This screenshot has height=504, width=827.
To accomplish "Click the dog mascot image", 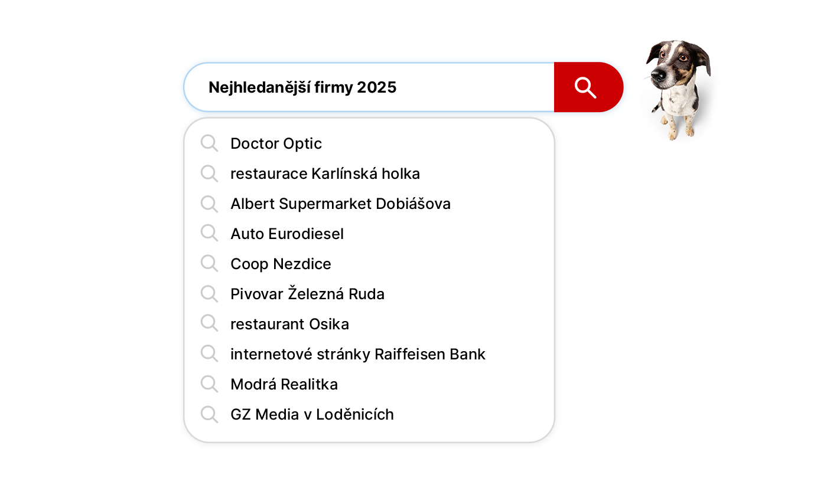I will (x=678, y=89).
